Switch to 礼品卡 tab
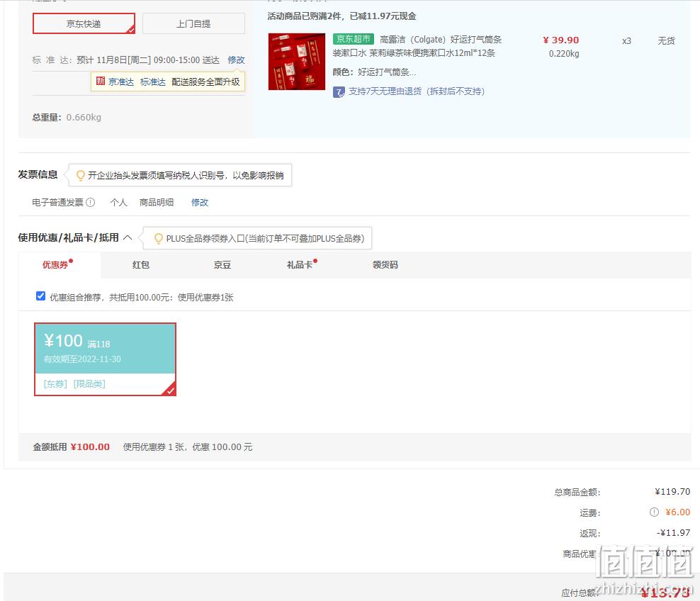 coord(300,265)
